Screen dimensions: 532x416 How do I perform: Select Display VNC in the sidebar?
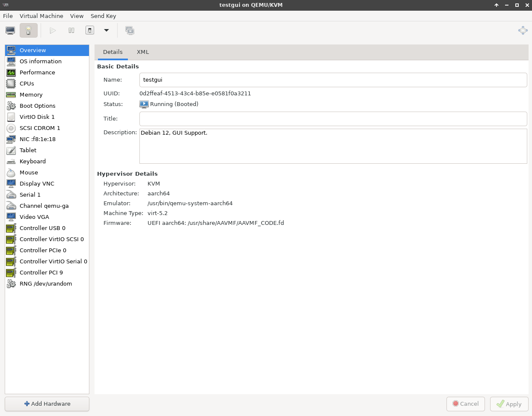tap(37, 184)
